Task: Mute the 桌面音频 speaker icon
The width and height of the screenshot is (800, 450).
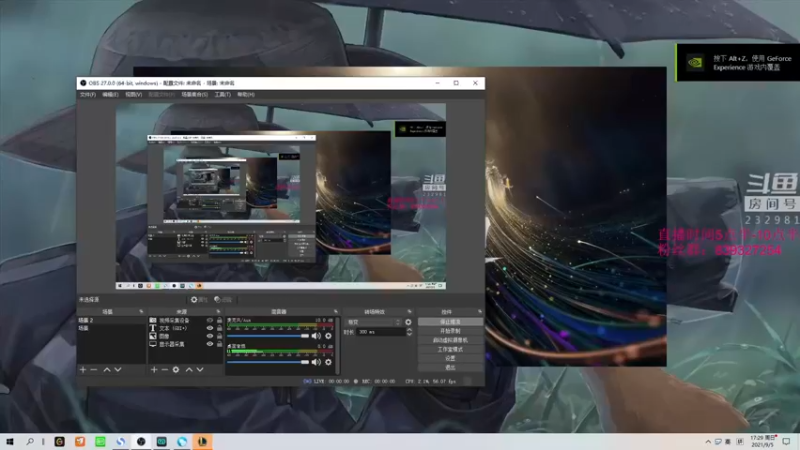Action: [x=316, y=362]
